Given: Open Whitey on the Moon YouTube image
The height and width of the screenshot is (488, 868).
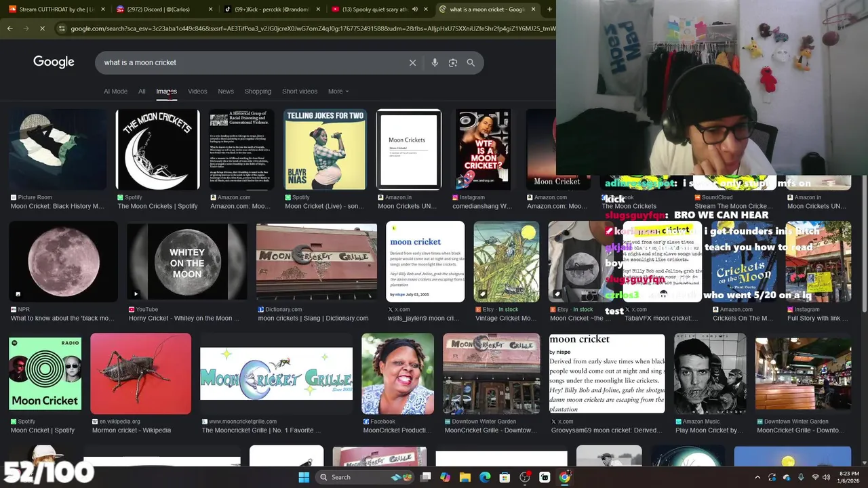Looking at the screenshot, I should click(x=187, y=262).
